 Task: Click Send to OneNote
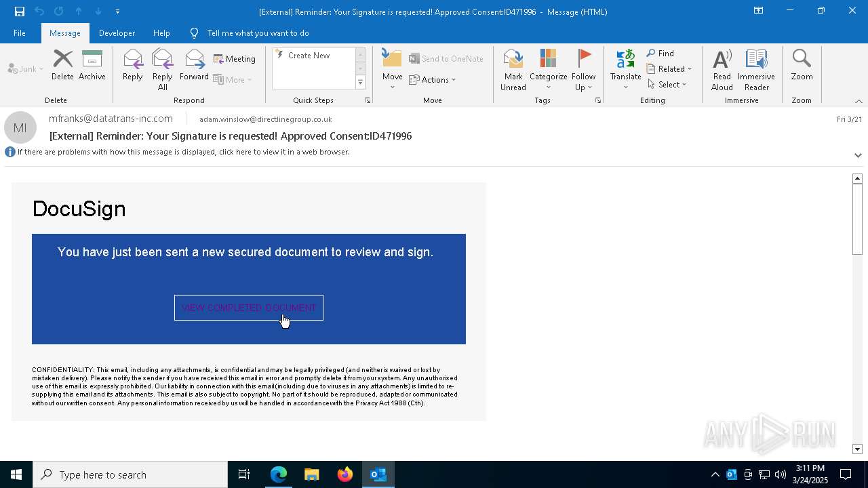click(446, 59)
